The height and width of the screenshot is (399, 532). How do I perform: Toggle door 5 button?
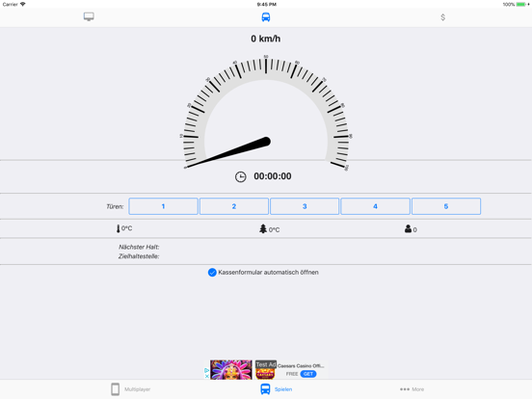coord(446,206)
